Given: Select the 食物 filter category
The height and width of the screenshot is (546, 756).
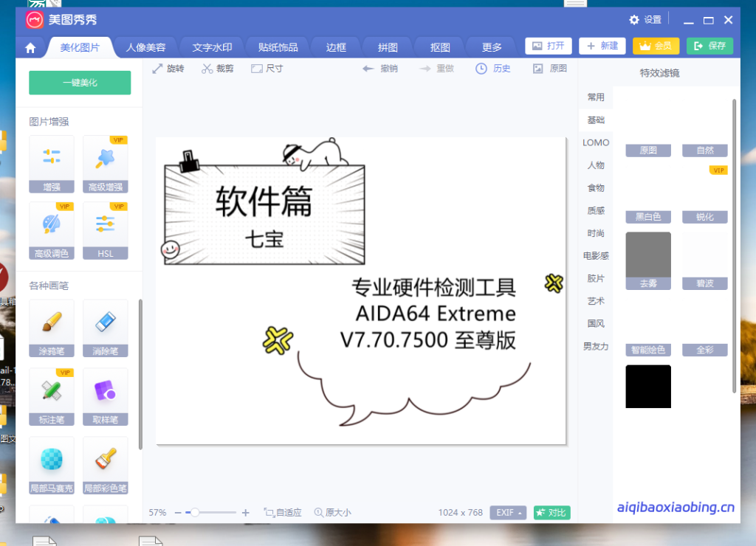Looking at the screenshot, I should point(596,188).
